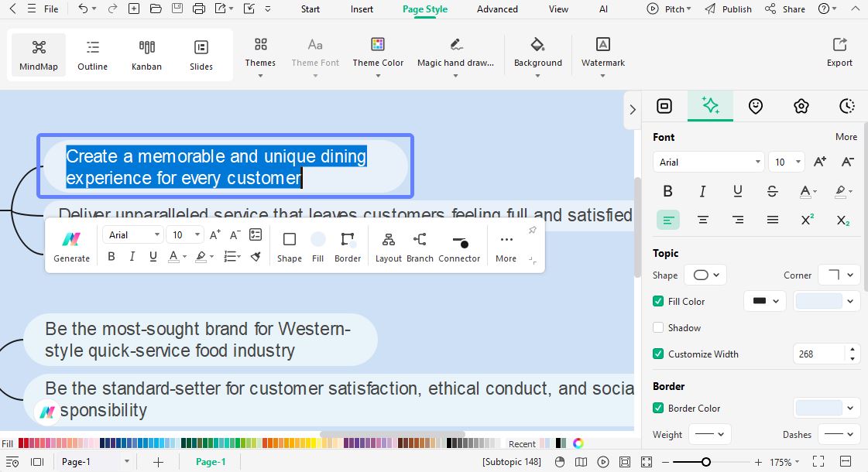
Task: Toggle Italic in the right Font panel
Action: click(702, 191)
